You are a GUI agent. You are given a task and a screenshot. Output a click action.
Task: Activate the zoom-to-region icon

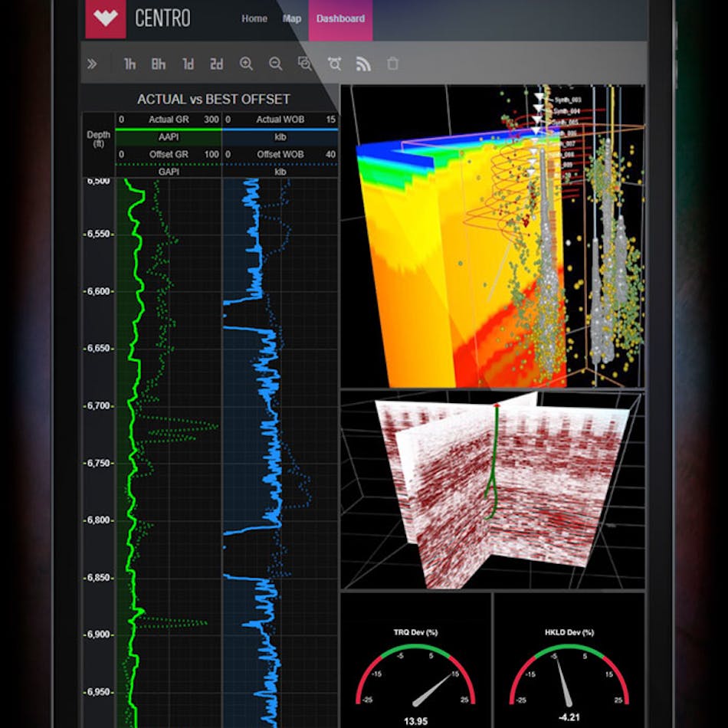(x=305, y=64)
